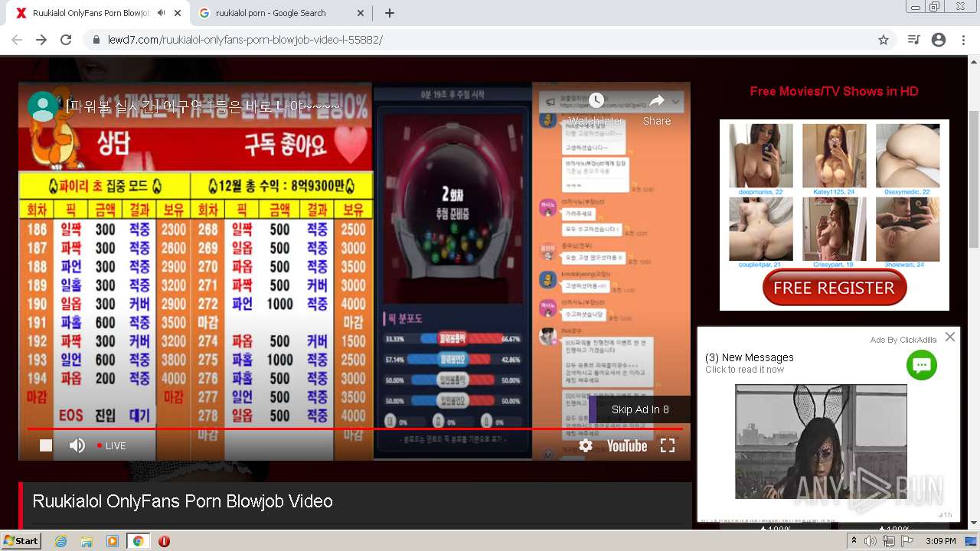Viewport: 980px width, 551px height.
Task: Close the Ruukialol OnlyFans browser tab
Action: click(178, 13)
